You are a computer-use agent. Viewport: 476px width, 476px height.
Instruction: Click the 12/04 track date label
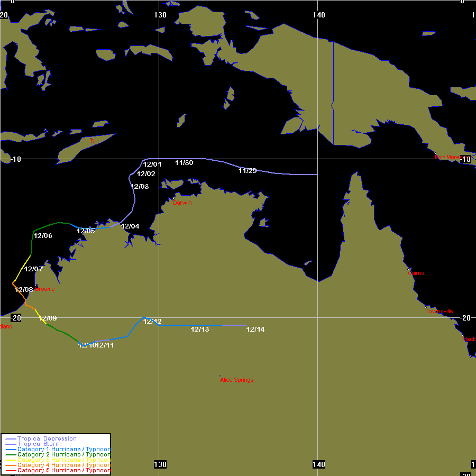(130, 226)
